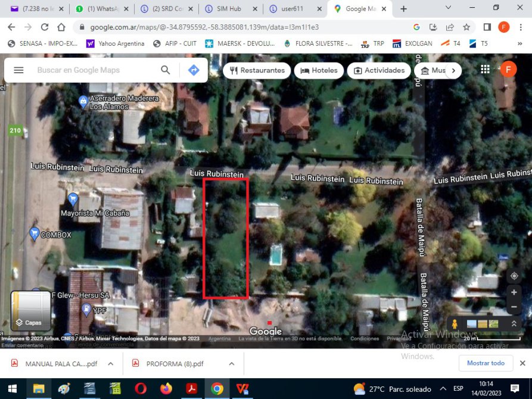The width and height of the screenshot is (532, 399).
Task: Click Mostrar todo downloads button
Action: pos(485,363)
